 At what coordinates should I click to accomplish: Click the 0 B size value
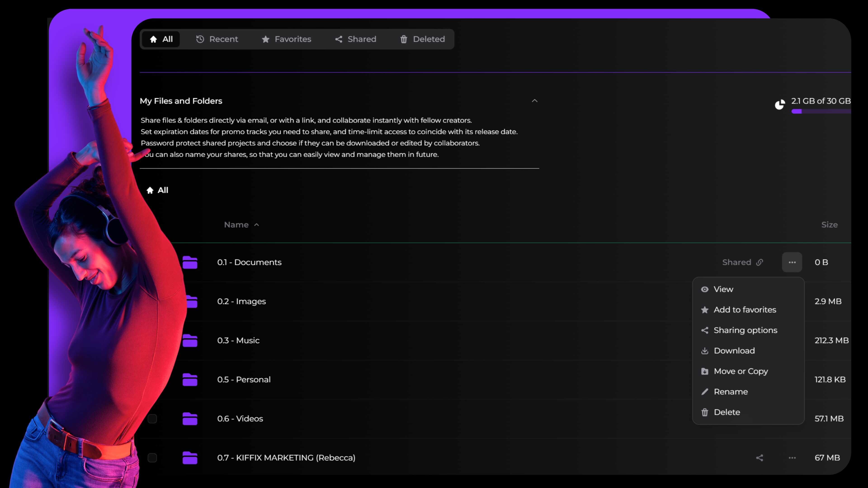click(x=821, y=262)
